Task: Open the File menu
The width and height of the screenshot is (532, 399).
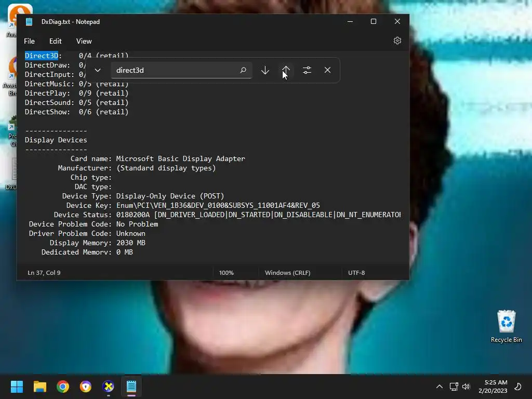Action: [x=29, y=41]
